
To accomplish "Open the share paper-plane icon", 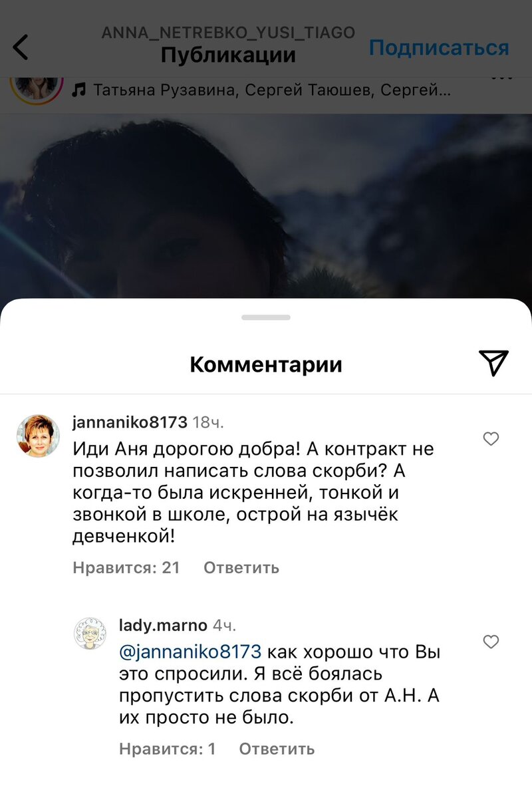I will 493,362.
